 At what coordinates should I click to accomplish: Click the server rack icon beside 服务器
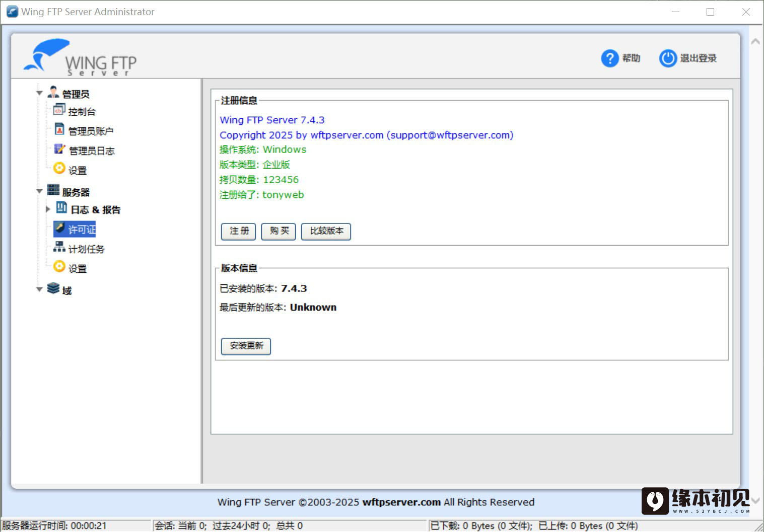tap(53, 190)
